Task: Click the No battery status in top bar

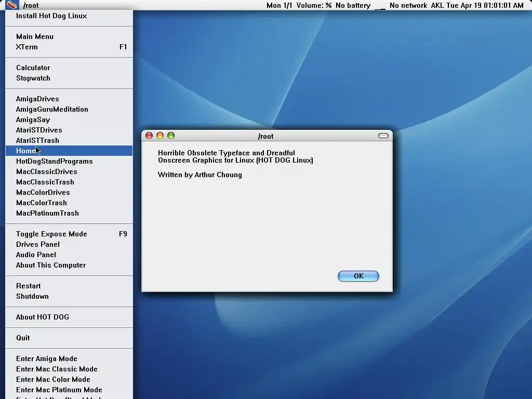Action: click(353, 5)
